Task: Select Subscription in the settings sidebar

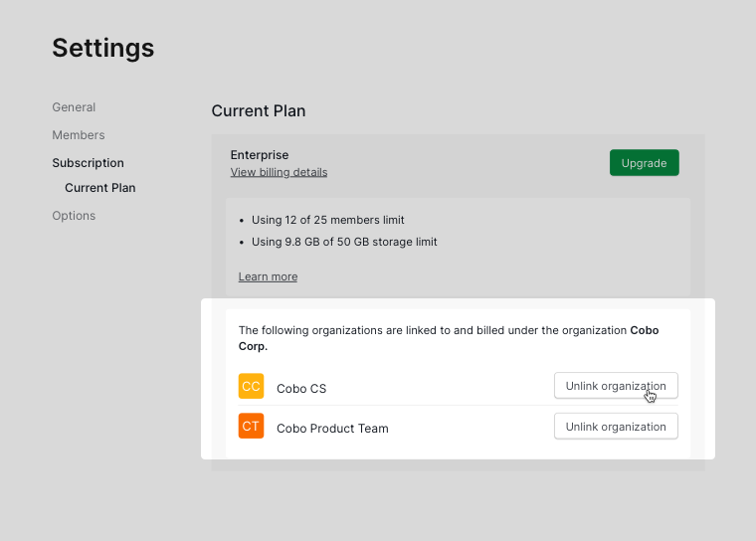Action: (x=88, y=163)
